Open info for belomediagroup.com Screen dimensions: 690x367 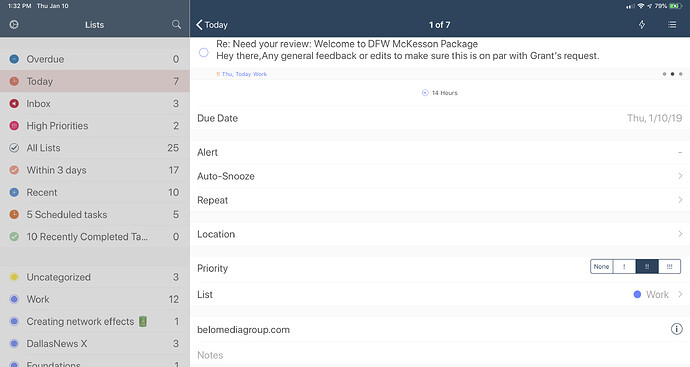pyautogui.click(x=677, y=329)
